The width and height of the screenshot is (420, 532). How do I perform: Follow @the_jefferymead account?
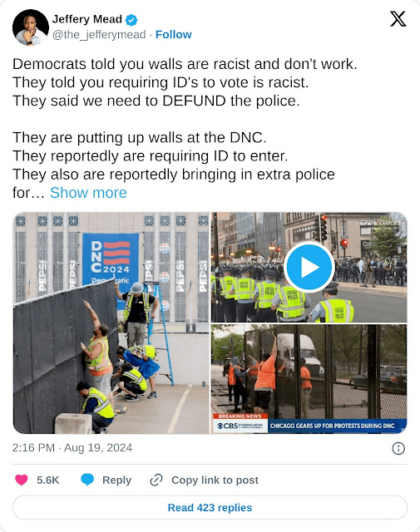pos(174,35)
